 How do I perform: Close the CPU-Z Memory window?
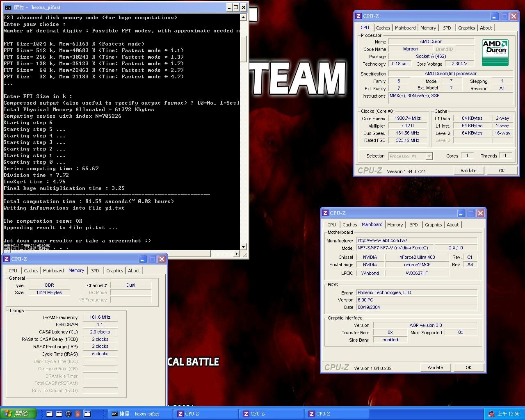(162, 259)
